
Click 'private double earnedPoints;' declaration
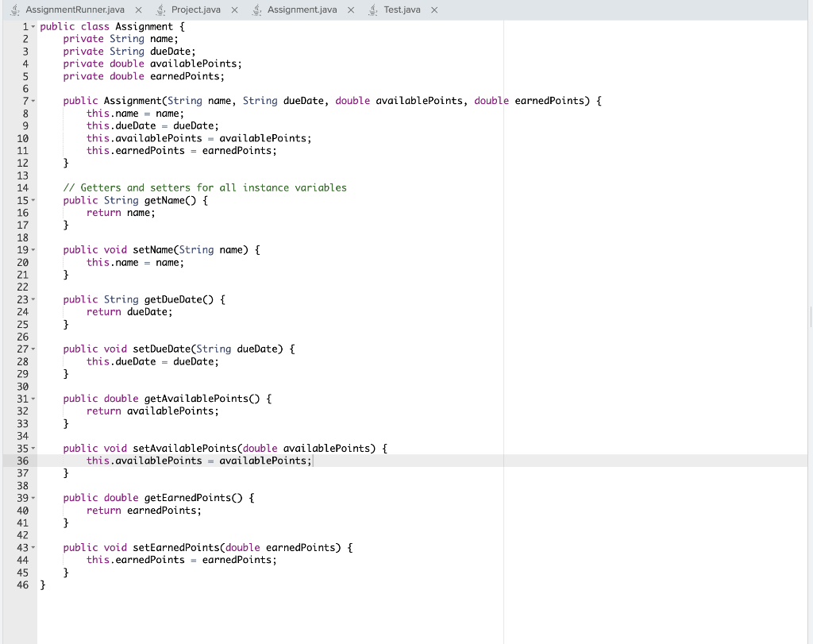[x=144, y=76]
